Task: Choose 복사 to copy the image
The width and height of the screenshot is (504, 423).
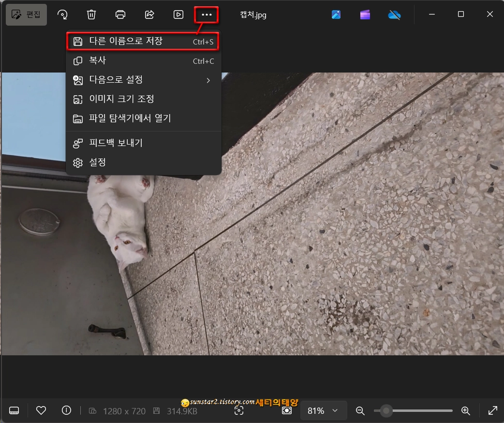Action: tap(143, 61)
